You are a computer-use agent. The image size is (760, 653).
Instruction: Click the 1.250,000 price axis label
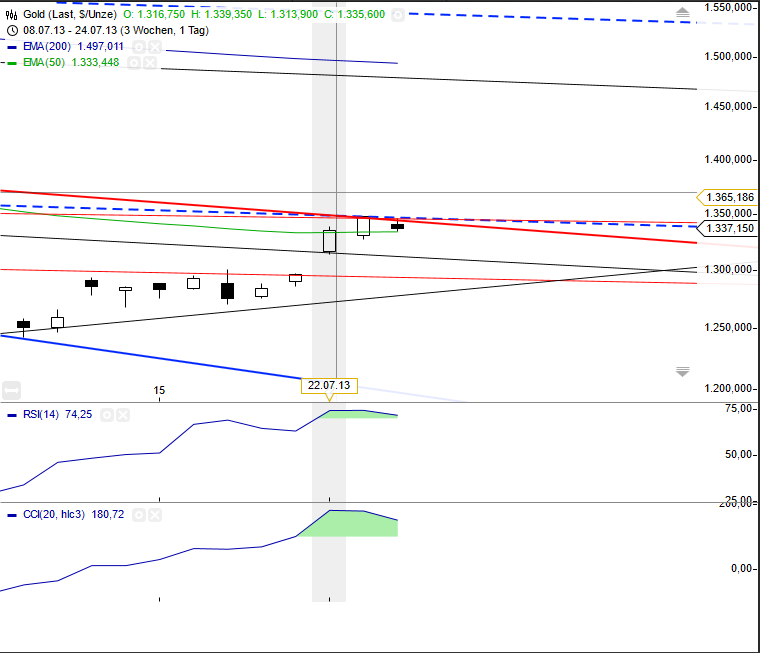point(728,328)
